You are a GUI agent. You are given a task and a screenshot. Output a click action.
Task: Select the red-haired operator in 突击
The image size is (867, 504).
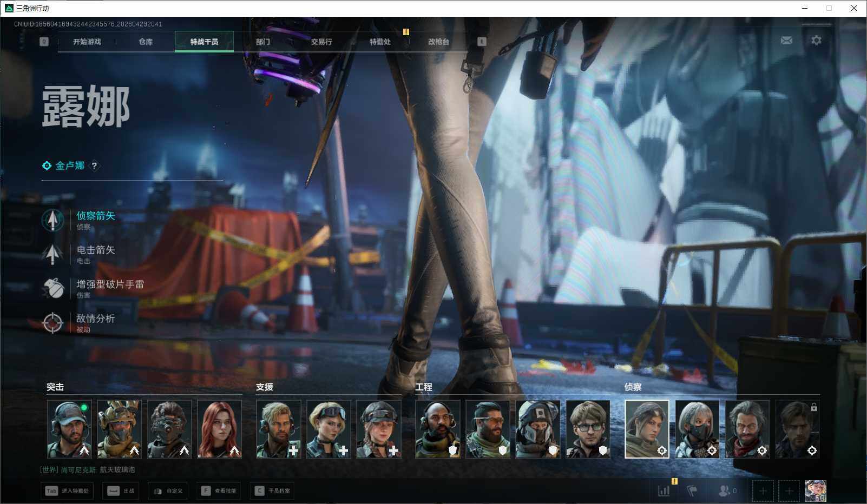click(x=219, y=429)
